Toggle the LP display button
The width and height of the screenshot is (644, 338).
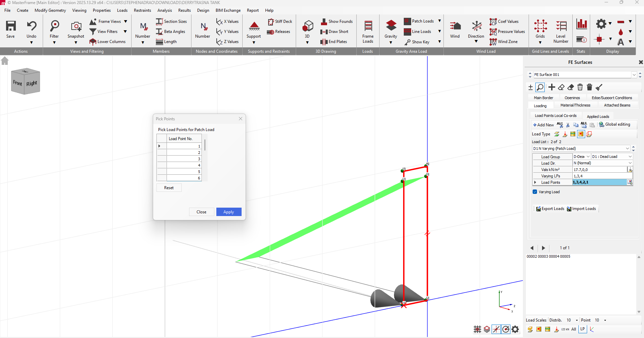coord(582,329)
